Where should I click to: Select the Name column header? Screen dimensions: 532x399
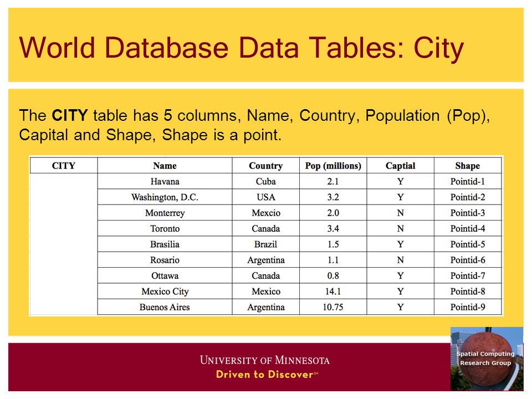[165, 166]
